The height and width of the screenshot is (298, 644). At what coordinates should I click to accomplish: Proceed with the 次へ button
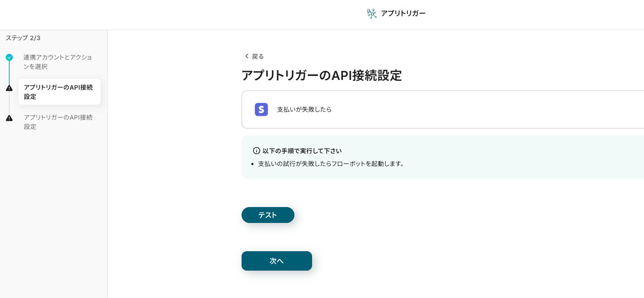coord(276,261)
